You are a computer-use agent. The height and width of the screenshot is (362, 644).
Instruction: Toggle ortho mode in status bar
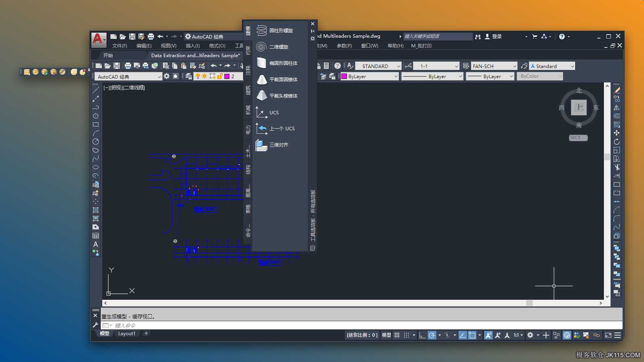tap(422, 335)
